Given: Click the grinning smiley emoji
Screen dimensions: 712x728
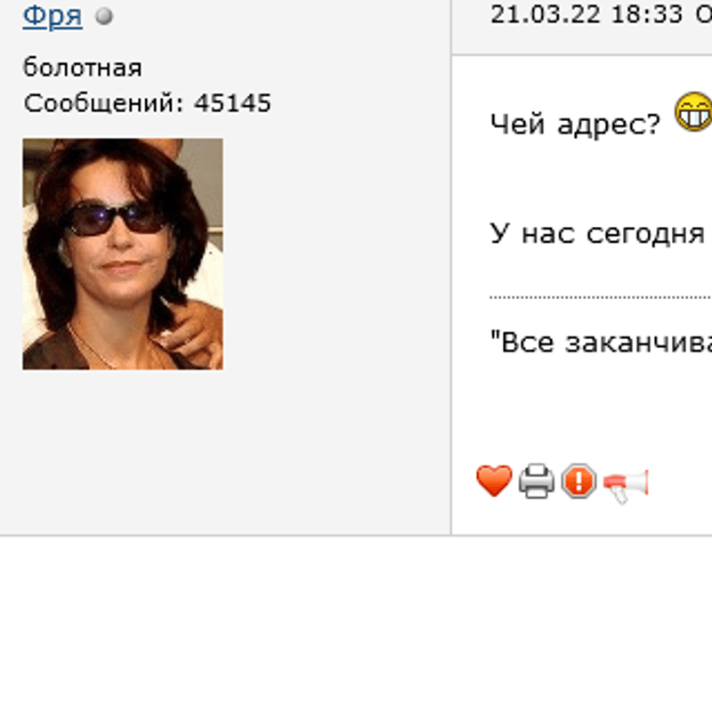Looking at the screenshot, I should tap(693, 111).
